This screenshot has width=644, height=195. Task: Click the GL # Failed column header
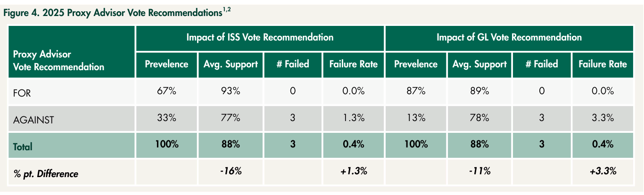[542, 65]
